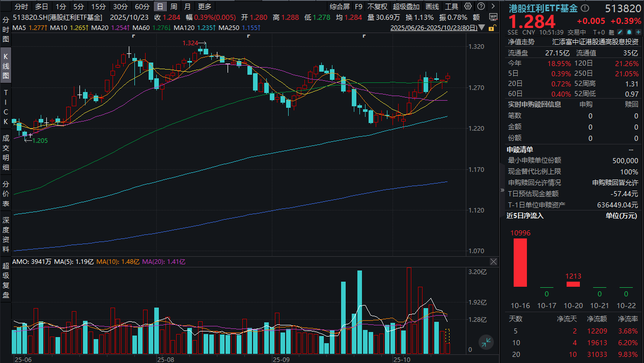The image size is (644, 363).
Task: Collapse the right panel with » arrow
Action: (503, 190)
